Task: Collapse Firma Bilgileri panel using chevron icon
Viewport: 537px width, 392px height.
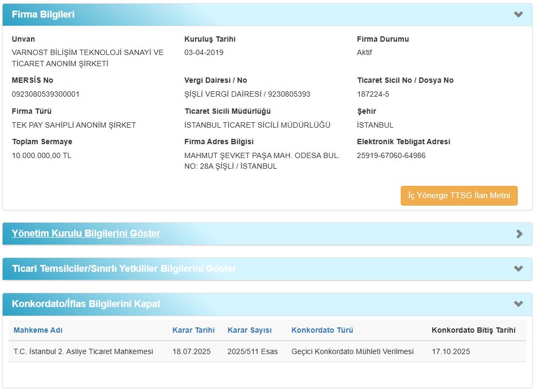Action: pos(518,14)
